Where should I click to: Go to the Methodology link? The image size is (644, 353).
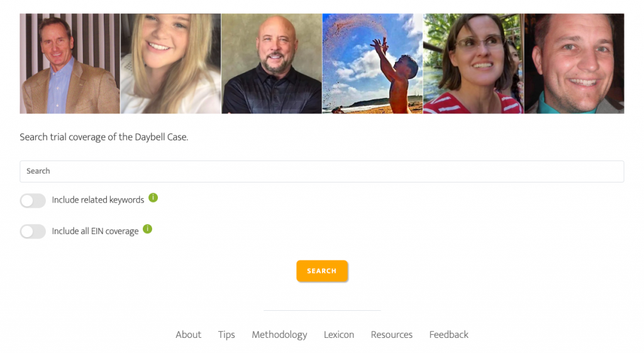tap(279, 335)
